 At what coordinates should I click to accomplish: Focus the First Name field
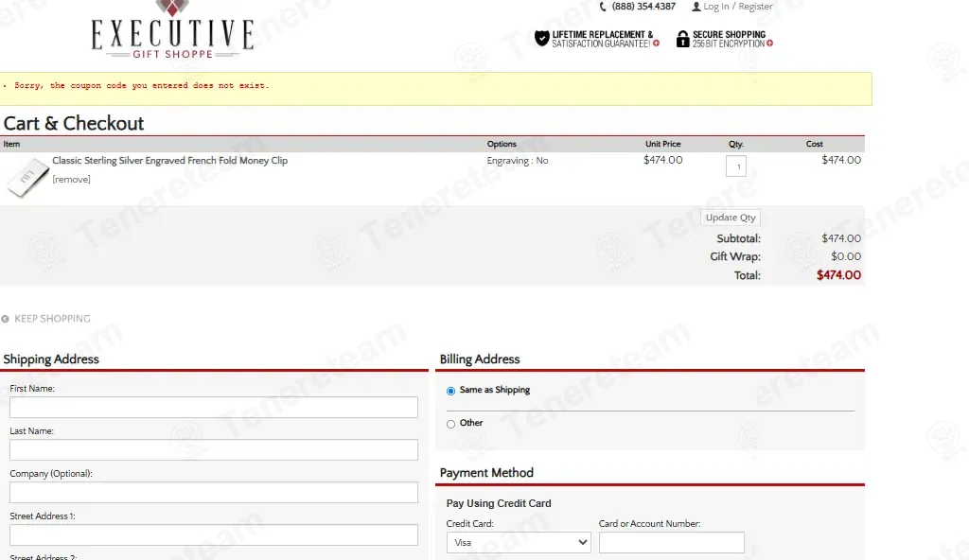pos(214,408)
